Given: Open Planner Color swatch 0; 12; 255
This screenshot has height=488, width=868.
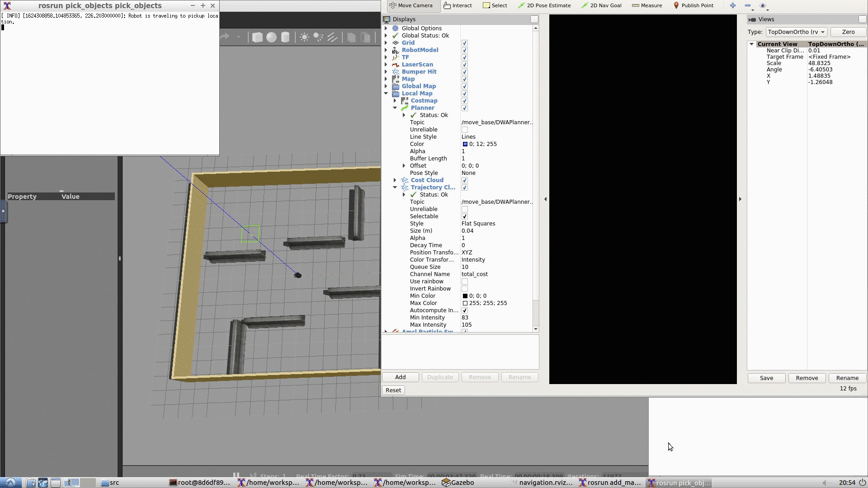Looking at the screenshot, I should coord(465,144).
